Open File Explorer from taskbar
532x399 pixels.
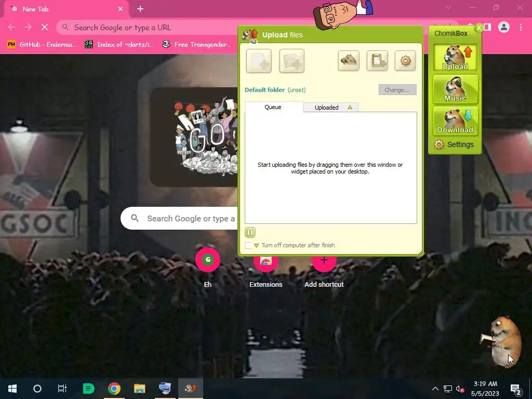139,389
